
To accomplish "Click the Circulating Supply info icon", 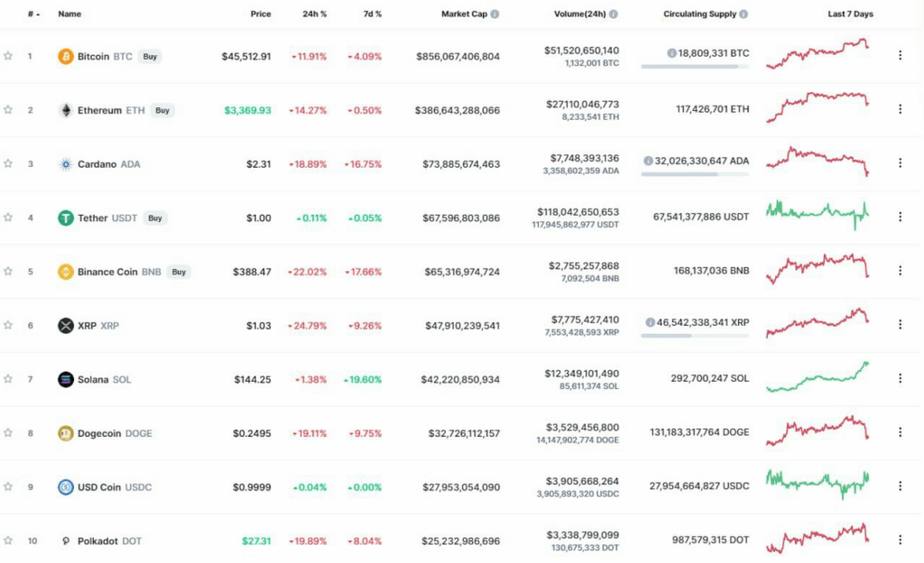I will [x=744, y=14].
